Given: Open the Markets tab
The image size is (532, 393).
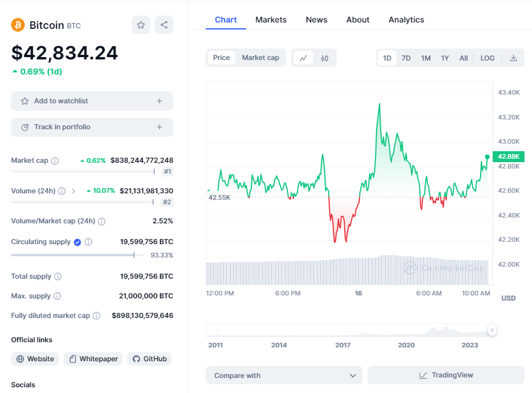Looking at the screenshot, I should 271,20.
